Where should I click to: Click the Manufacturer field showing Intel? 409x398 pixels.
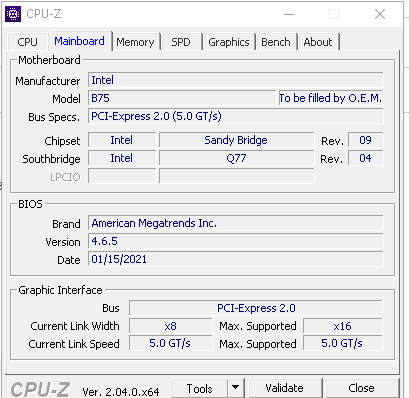pyautogui.click(x=236, y=80)
